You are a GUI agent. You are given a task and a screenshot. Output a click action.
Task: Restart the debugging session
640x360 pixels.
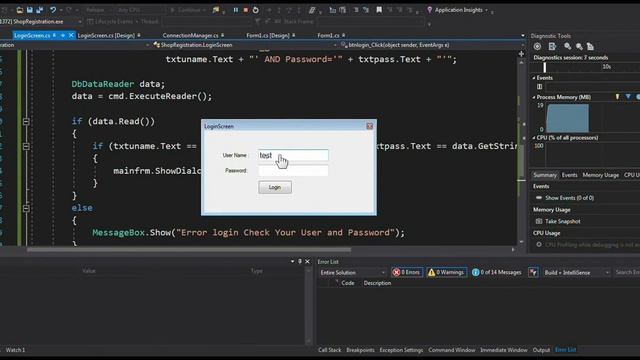coord(256,10)
